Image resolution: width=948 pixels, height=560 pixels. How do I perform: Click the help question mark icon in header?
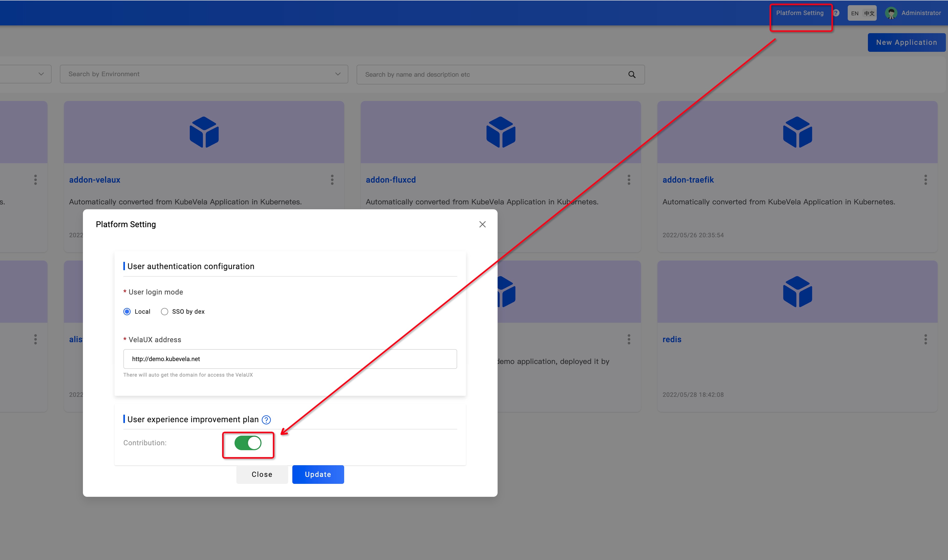tap(836, 13)
